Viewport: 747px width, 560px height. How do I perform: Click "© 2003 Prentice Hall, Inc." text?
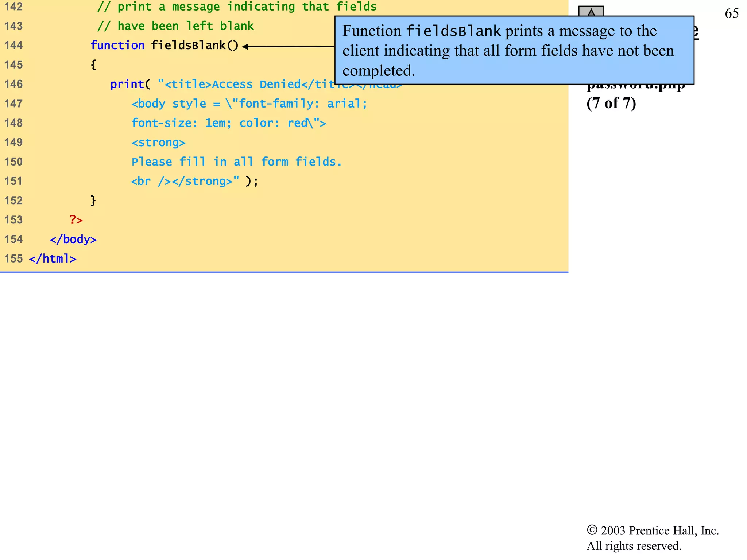tap(653, 530)
